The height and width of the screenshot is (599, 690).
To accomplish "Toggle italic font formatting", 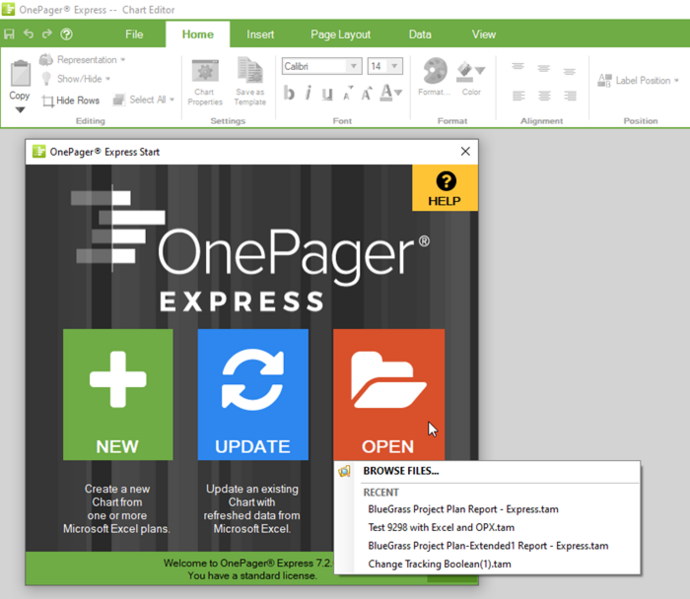I will click(308, 93).
